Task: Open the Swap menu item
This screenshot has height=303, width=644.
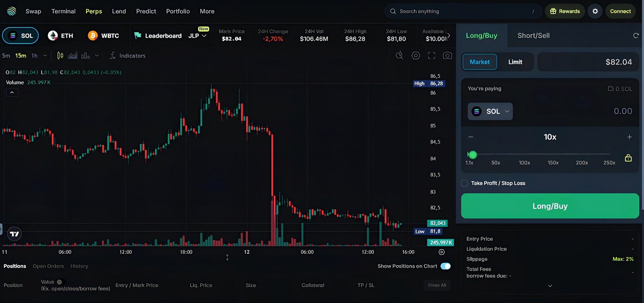Action: pos(33,11)
